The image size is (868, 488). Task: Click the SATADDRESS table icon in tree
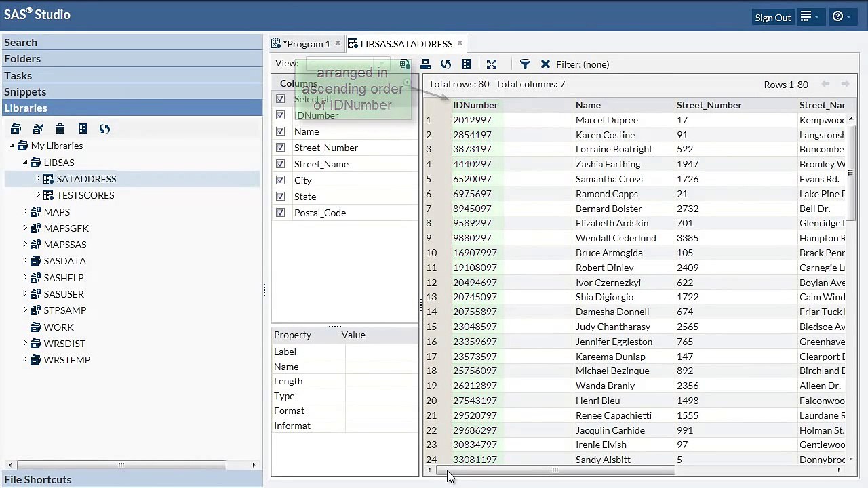tap(48, 179)
